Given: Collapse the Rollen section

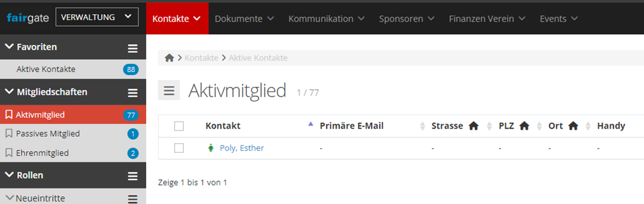Looking at the screenshot, I should tap(9, 175).
